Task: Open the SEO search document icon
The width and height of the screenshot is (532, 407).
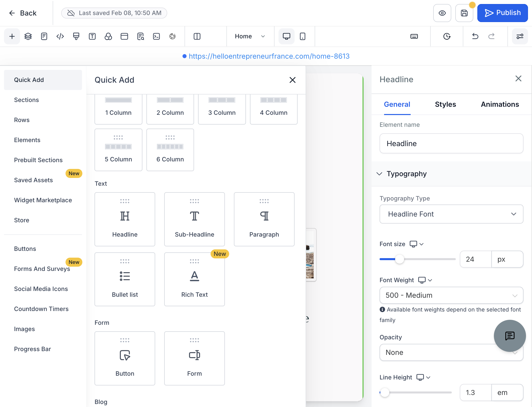Action: coord(140,36)
